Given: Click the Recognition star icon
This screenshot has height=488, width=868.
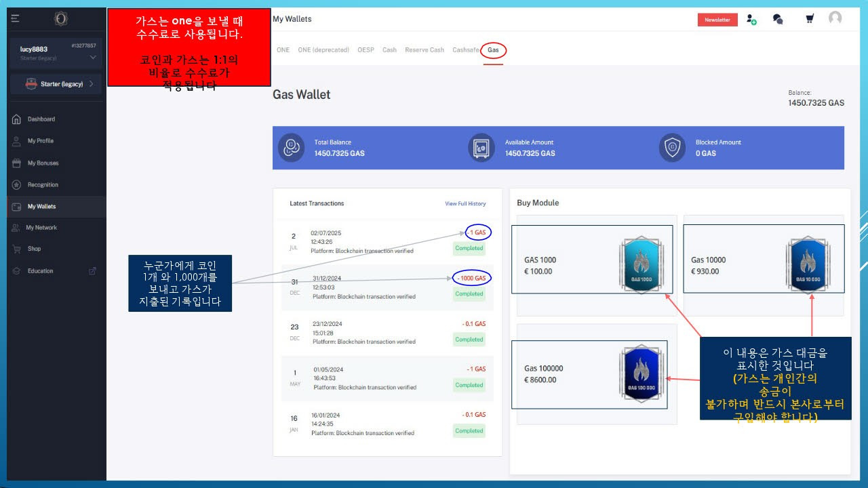Looking at the screenshot, I should [x=17, y=185].
